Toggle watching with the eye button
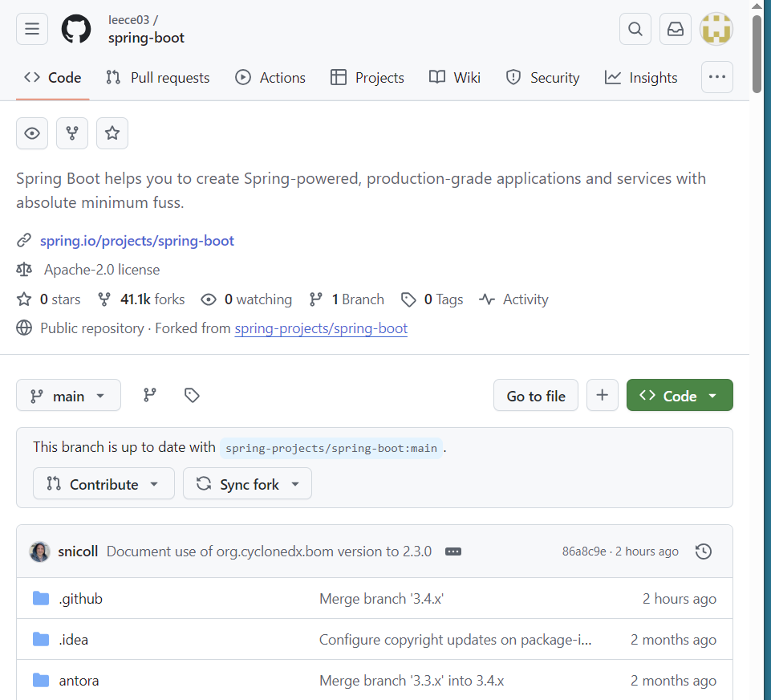The width and height of the screenshot is (771, 700). pos(32,133)
